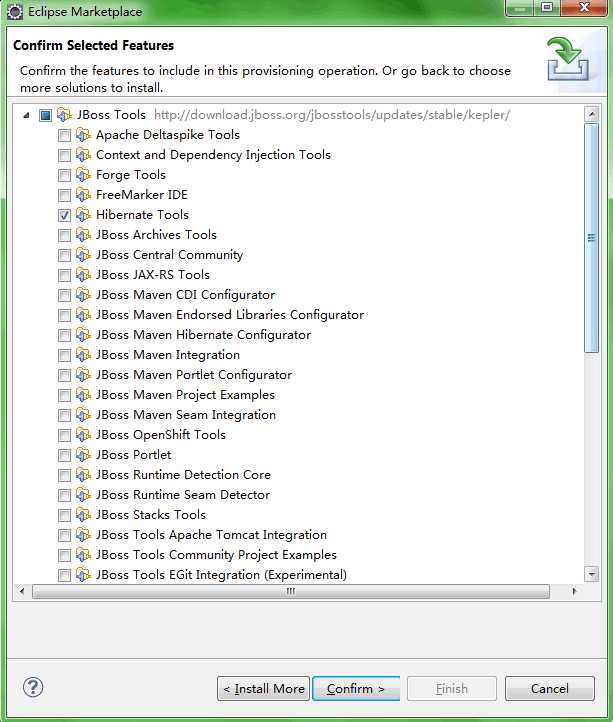Select the FreeMarker IDE row text
This screenshot has width=613, height=722.
coord(142,195)
